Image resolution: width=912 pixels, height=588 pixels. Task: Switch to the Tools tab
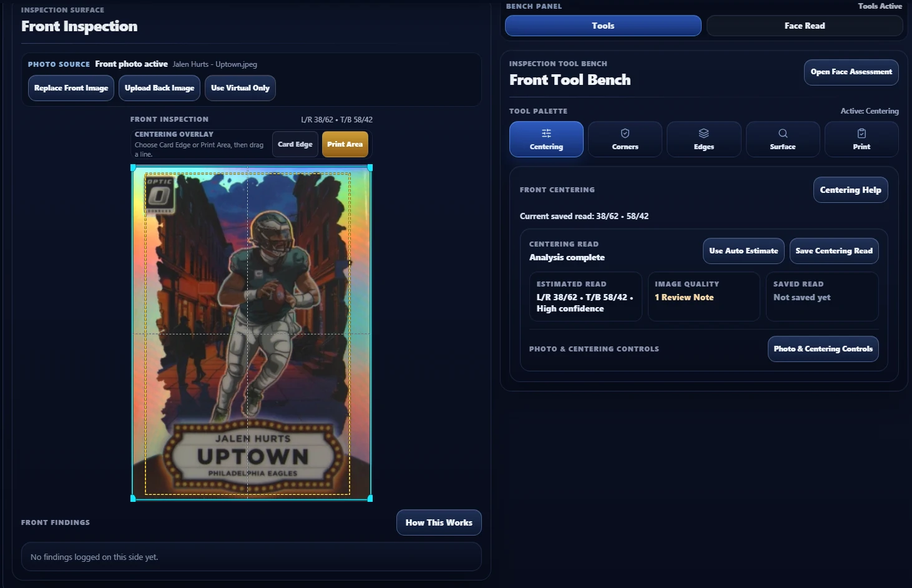(x=603, y=26)
